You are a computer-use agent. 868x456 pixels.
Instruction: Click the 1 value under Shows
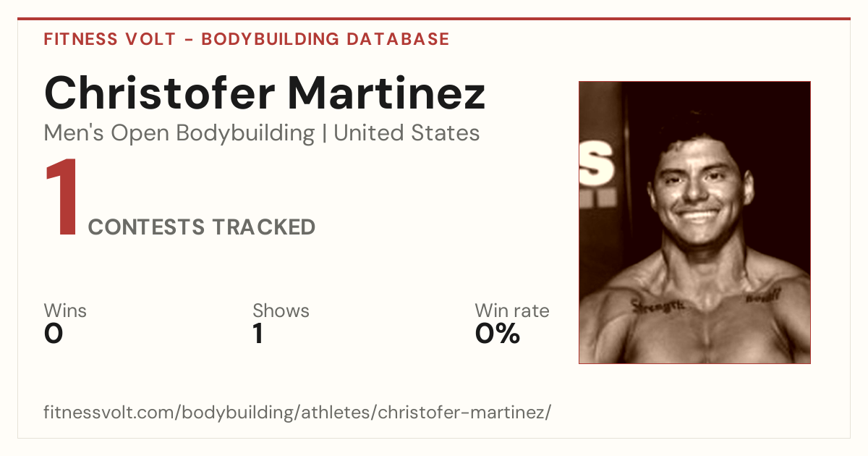point(258,334)
